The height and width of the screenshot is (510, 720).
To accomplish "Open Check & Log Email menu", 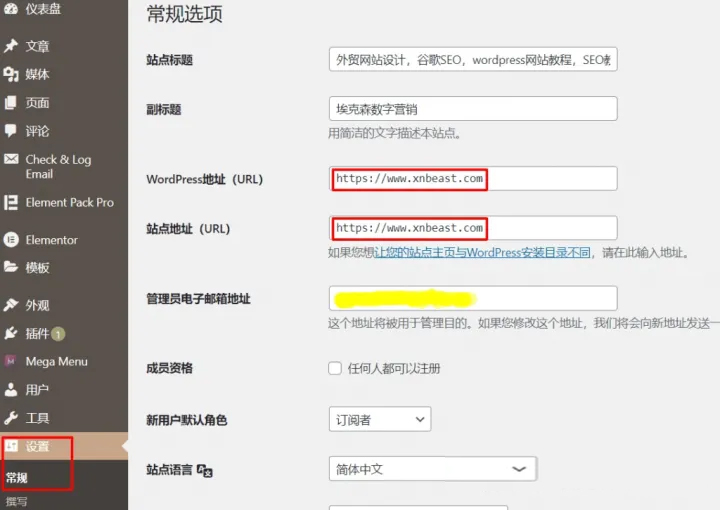I will coord(58,167).
